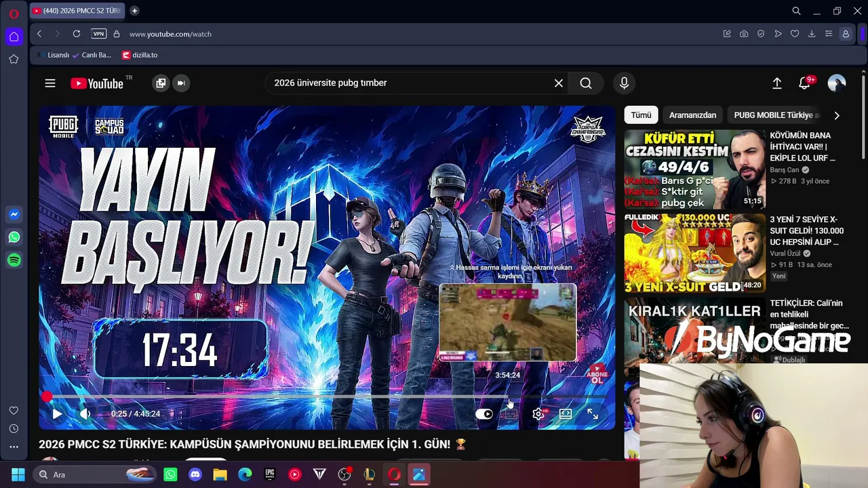Click the skip-next button beside the YouTube logo
868x488 pixels.
click(x=181, y=83)
